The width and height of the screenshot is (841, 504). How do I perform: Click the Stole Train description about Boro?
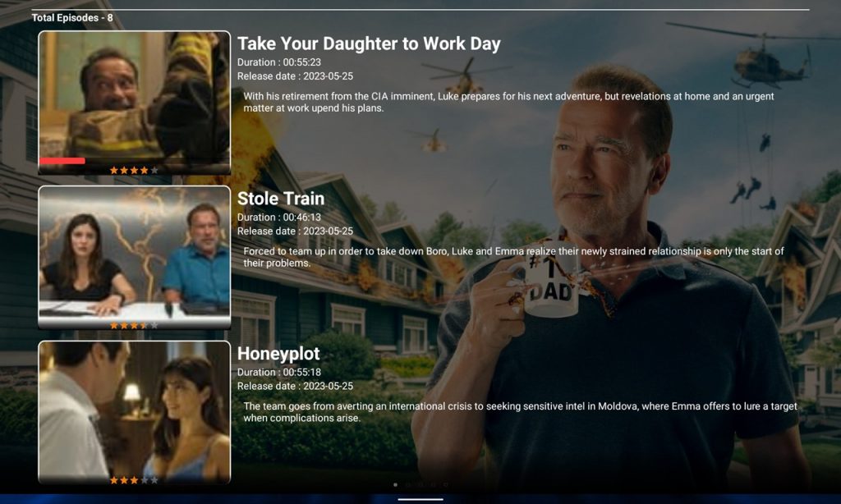(513, 257)
